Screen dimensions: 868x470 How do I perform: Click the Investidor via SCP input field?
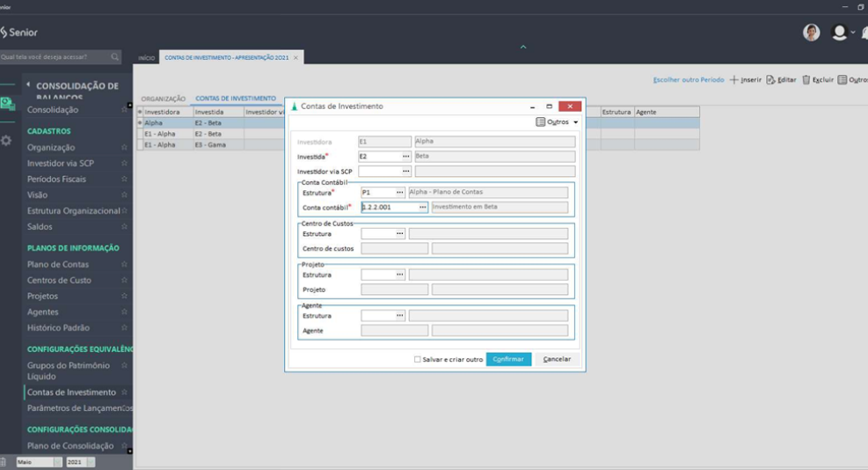coord(380,172)
